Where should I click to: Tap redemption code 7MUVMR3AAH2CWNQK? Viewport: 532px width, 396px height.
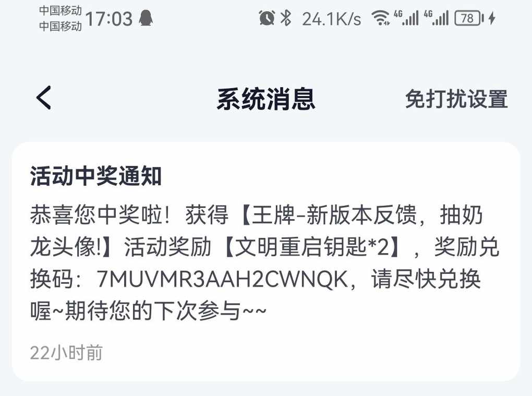point(222,280)
